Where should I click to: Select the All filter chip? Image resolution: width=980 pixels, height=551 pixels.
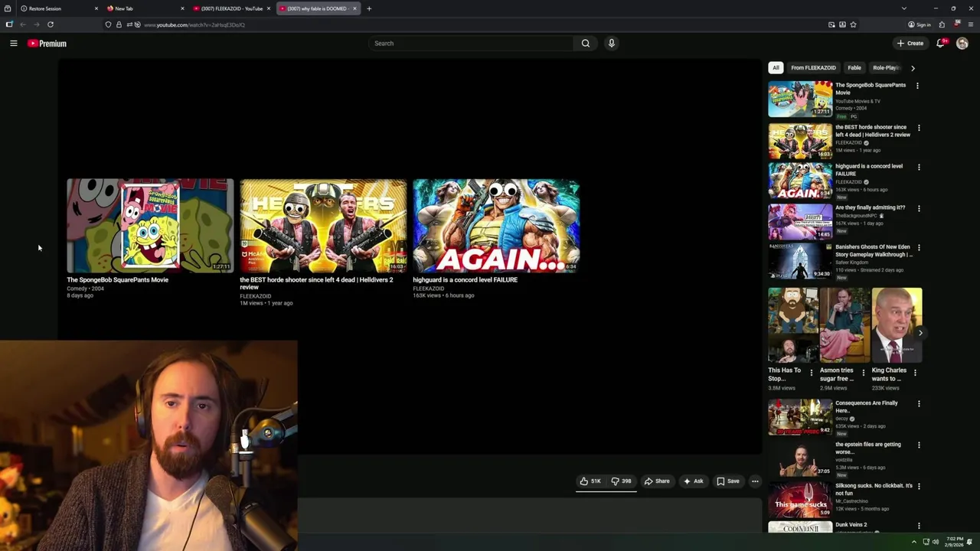[776, 68]
